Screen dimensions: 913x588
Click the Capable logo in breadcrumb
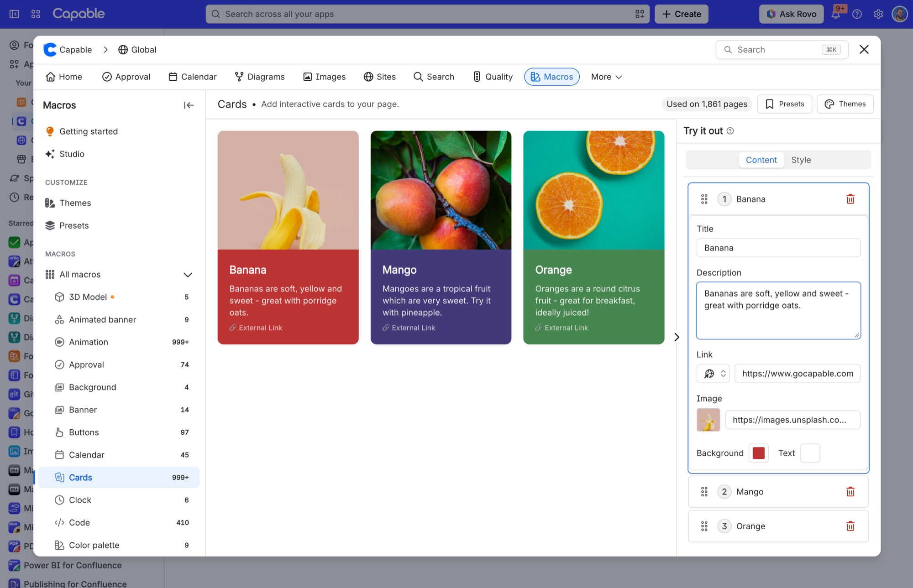[50, 50]
